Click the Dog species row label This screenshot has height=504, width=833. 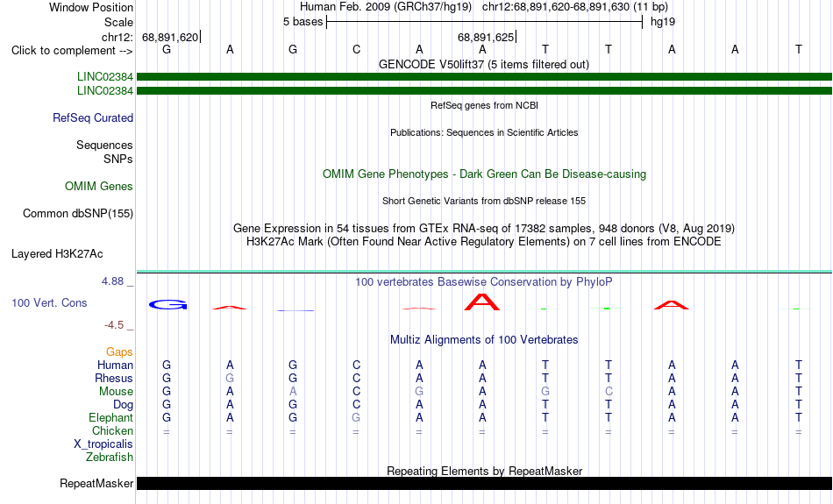123,405
